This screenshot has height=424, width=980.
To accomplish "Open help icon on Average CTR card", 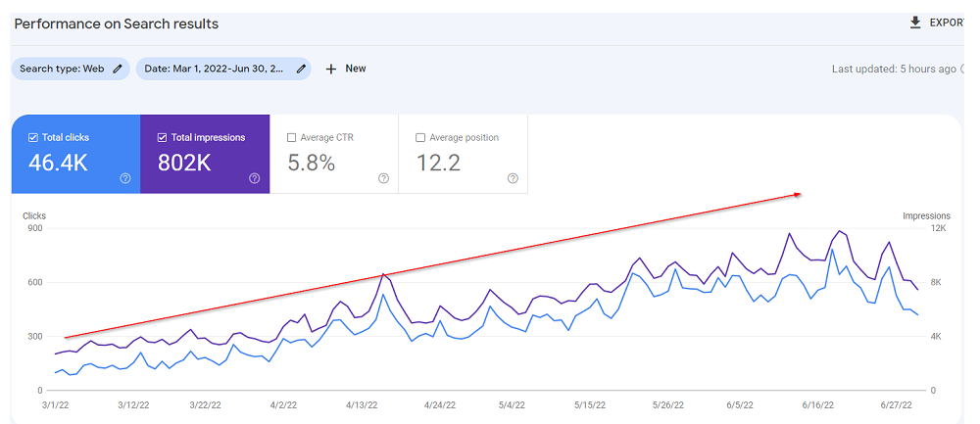I will pos(383,178).
